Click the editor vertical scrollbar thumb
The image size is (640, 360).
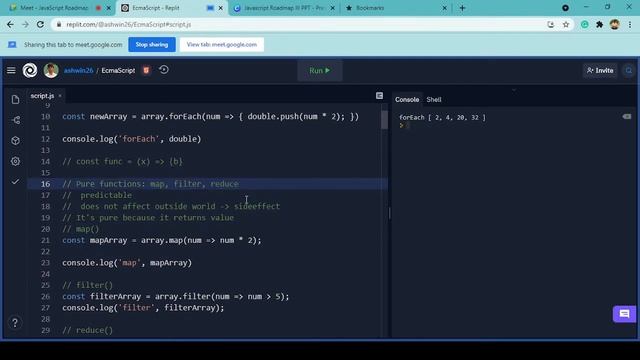point(384,120)
